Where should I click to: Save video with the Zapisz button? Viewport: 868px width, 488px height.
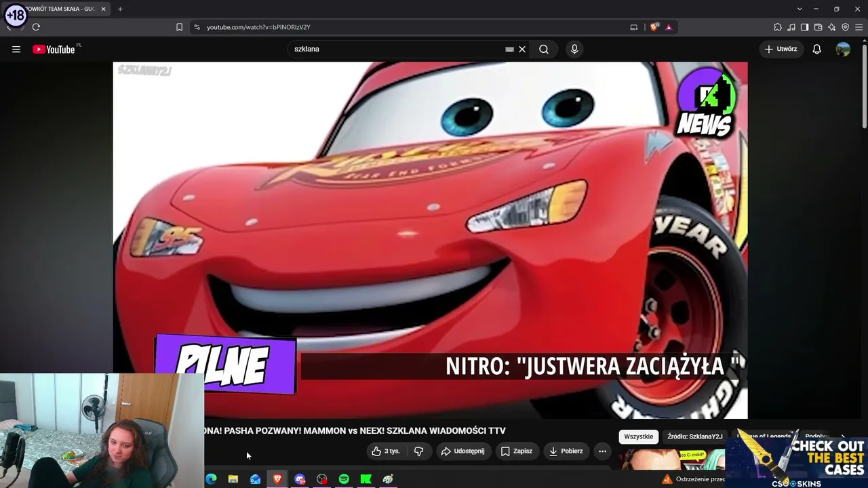[x=517, y=451]
